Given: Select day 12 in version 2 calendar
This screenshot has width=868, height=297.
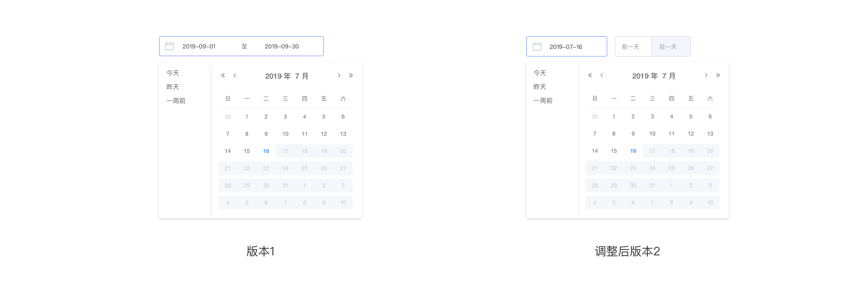Looking at the screenshot, I should click(x=691, y=134).
